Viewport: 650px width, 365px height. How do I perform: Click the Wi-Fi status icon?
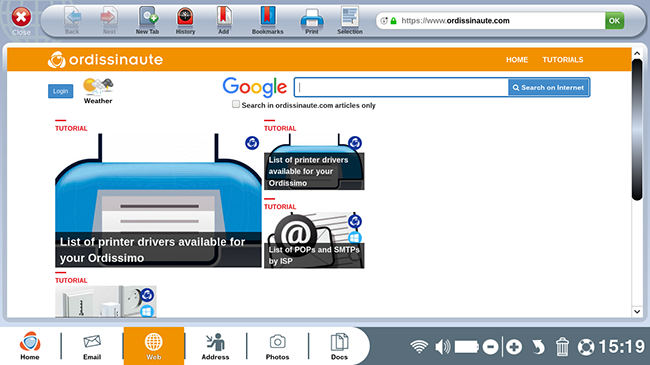(419, 346)
